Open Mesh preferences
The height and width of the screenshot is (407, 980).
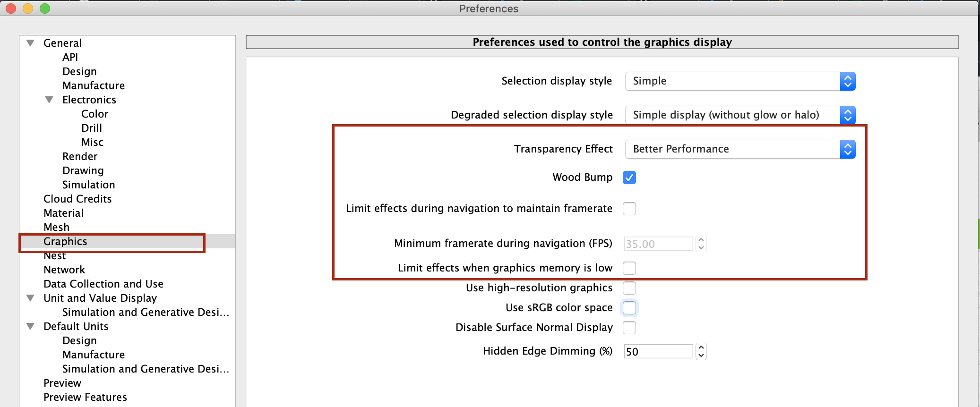56,227
